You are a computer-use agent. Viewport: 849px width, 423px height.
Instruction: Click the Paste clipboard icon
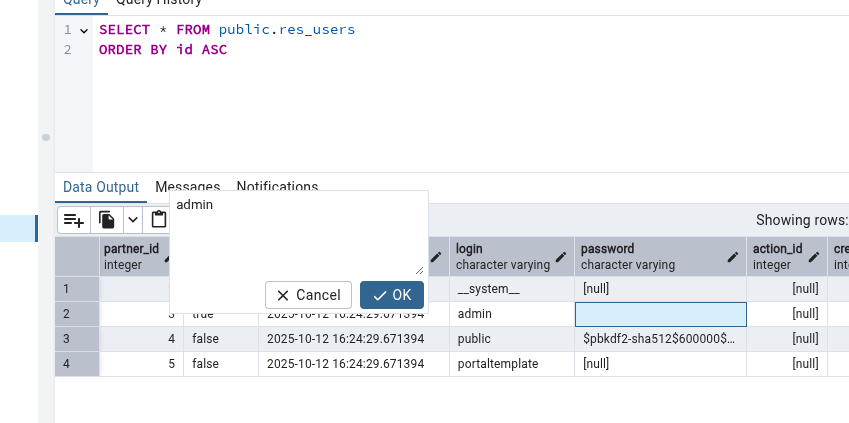[158, 220]
